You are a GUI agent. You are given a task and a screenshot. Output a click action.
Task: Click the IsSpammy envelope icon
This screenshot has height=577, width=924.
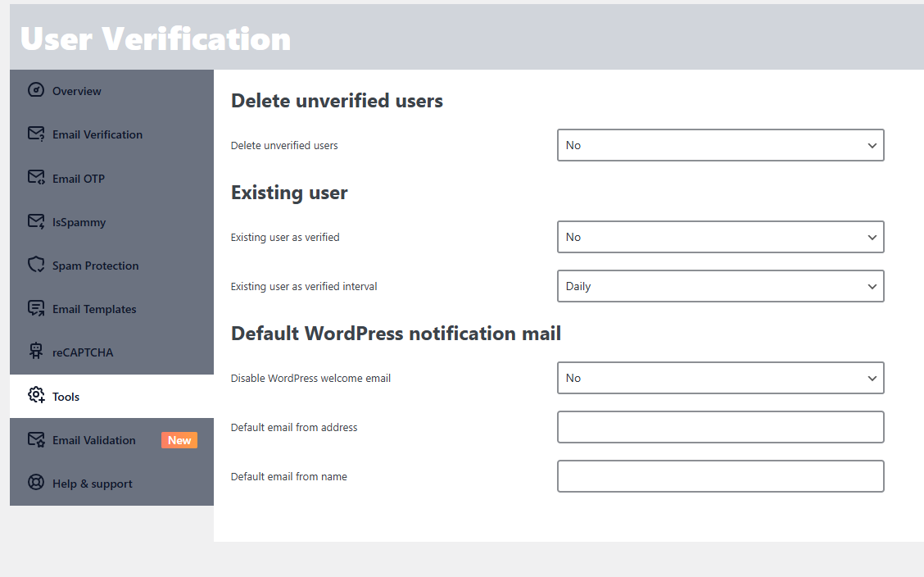[36, 221]
